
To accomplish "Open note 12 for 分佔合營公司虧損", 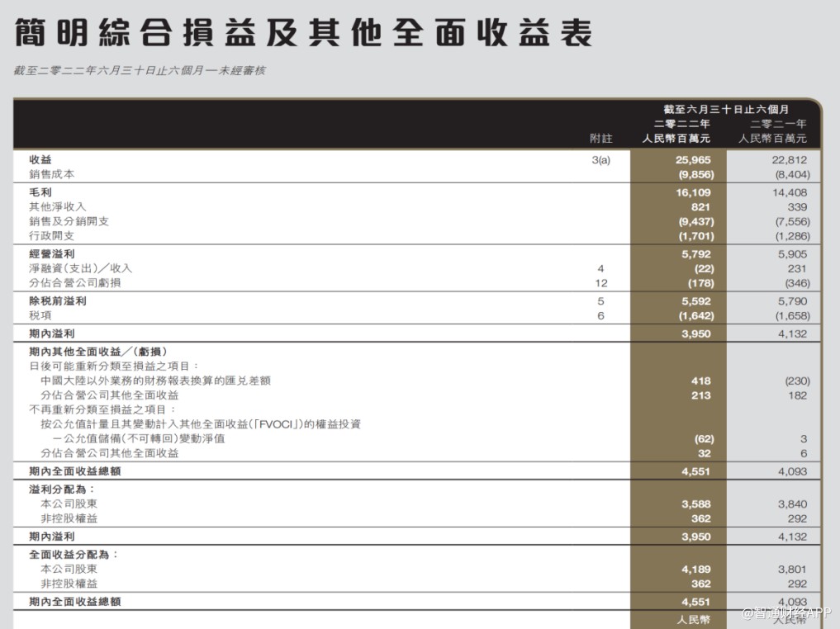I will click(600, 283).
